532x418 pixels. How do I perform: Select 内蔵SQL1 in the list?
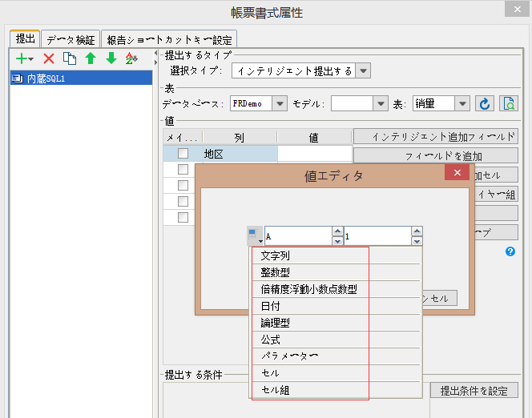(81, 78)
